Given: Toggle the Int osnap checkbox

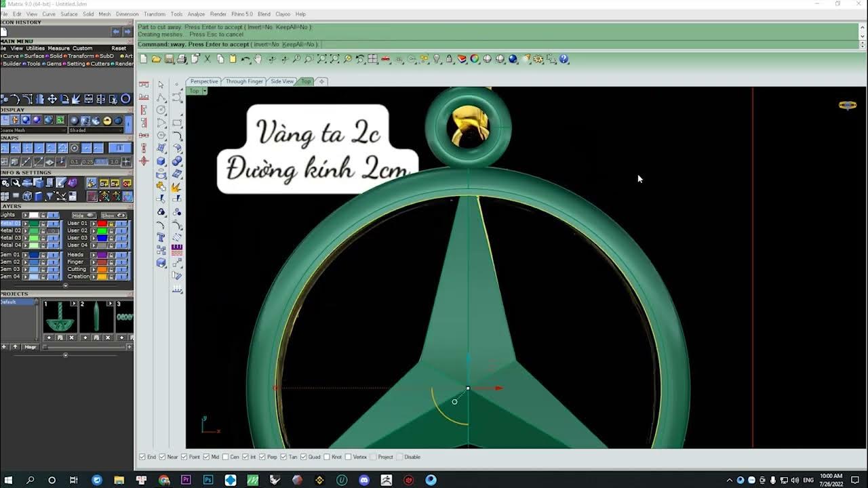Looking at the screenshot, I should point(245,457).
